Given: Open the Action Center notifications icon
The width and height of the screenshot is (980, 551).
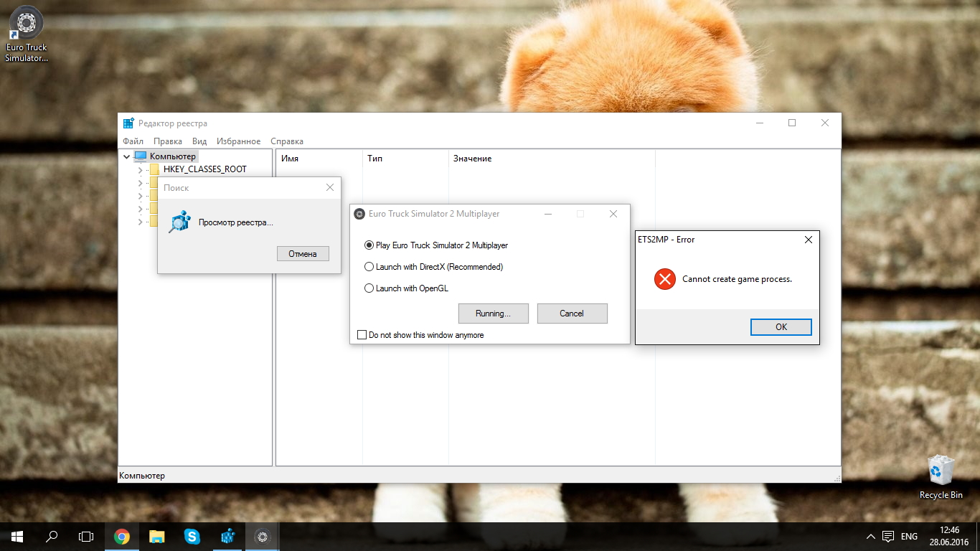Looking at the screenshot, I should [887, 536].
